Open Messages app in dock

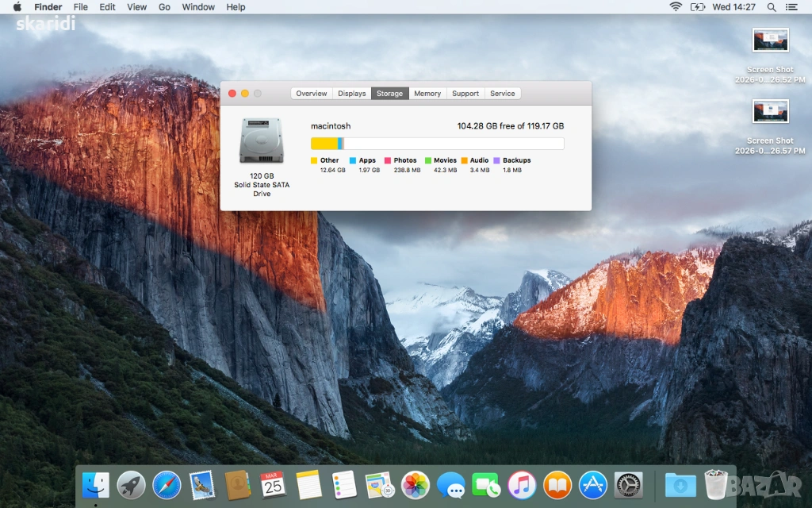point(451,484)
